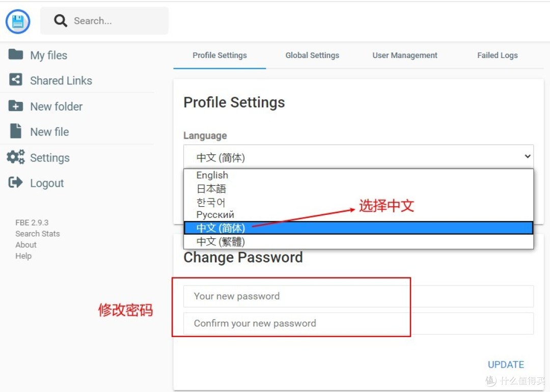Collapse the Language dropdown chevron
The width and height of the screenshot is (550, 392).
[x=527, y=156]
